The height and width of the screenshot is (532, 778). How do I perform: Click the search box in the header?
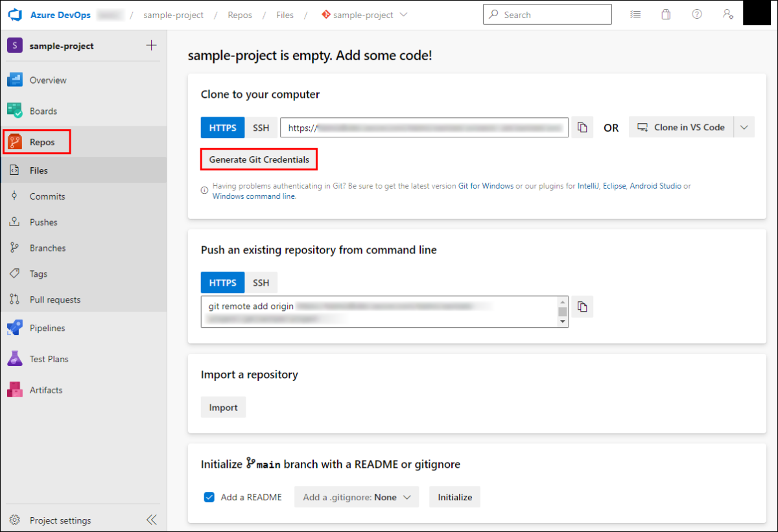click(547, 14)
